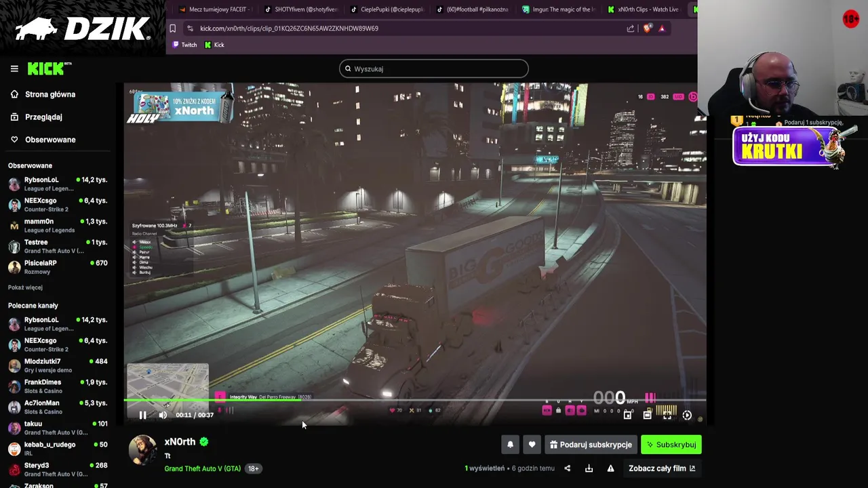Open Mlodziutki7 recommended channel

(x=58, y=365)
